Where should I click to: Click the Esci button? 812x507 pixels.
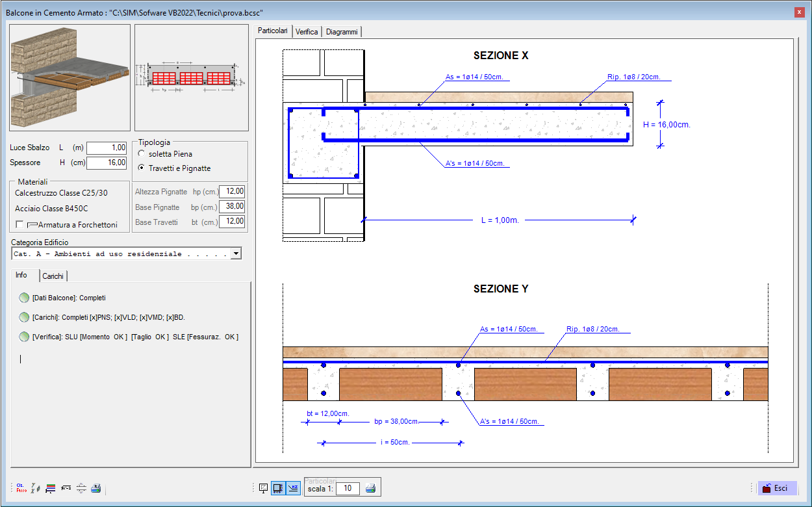(777, 488)
